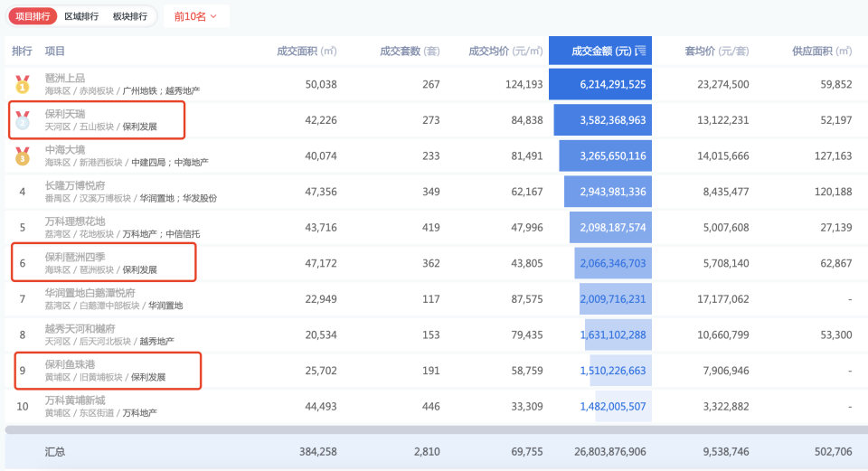868x471 pixels.
Task: Click average price 124,193 cell
Action: tap(524, 84)
